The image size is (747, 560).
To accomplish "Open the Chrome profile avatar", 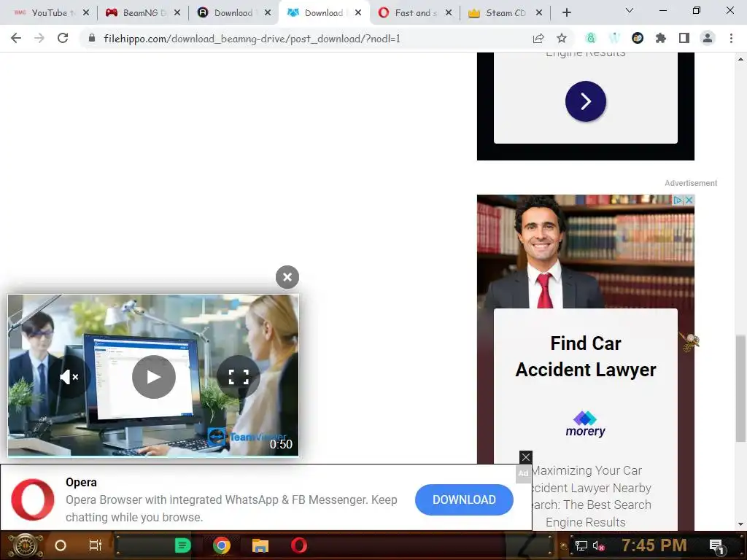I will click(x=708, y=38).
